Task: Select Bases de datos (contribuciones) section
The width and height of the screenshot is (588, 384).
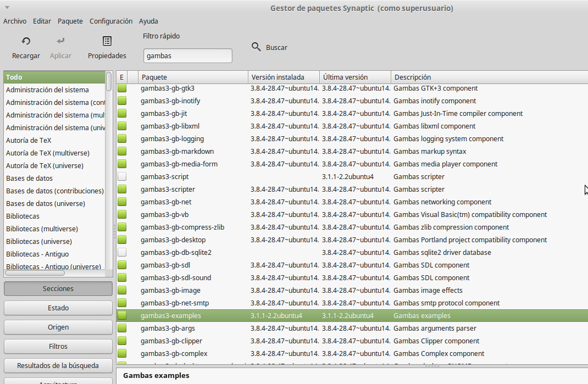Action: click(55, 191)
